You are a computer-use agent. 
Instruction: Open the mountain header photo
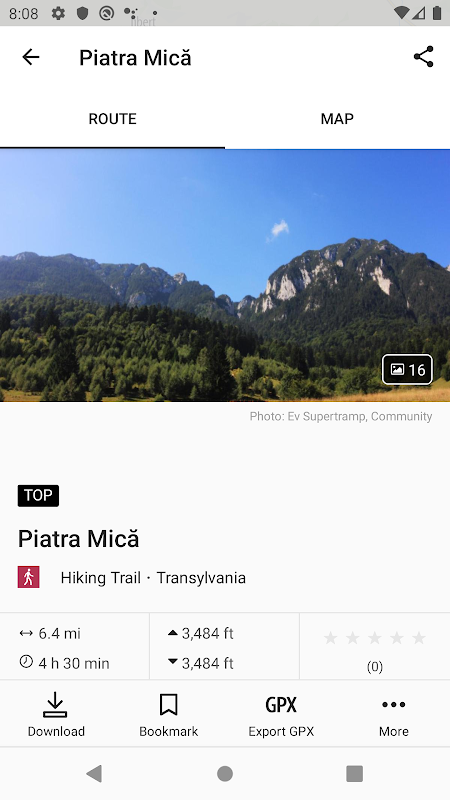225,276
